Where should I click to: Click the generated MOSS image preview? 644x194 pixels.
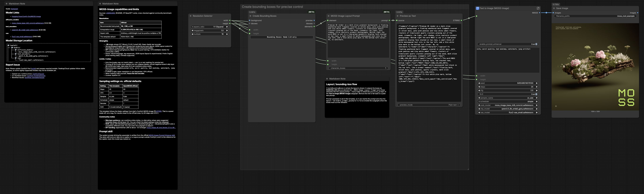coord(595,67)
